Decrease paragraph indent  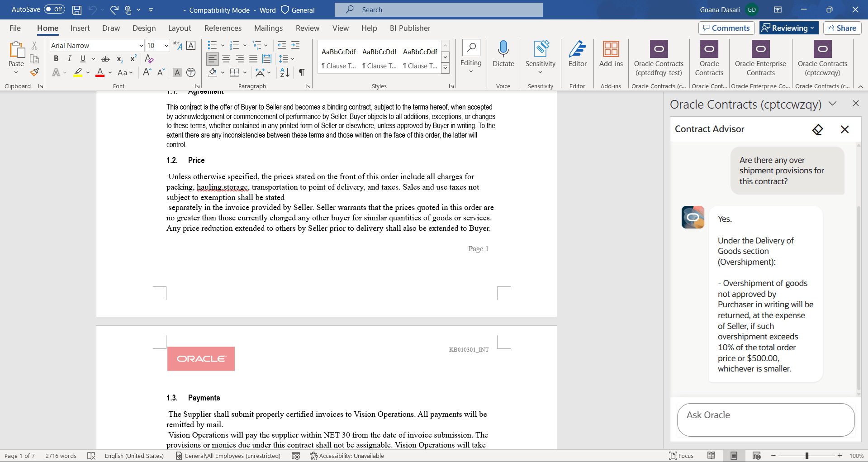click(x=282, y=45)
